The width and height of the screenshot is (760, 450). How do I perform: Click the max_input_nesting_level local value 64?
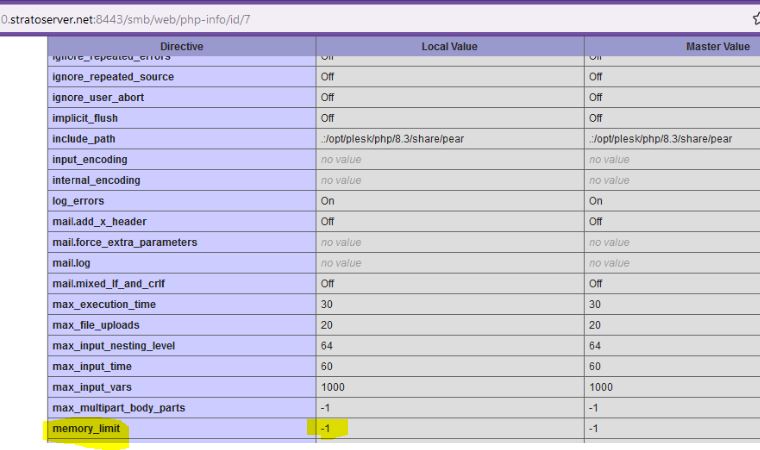pyautogui.click(x=326, y=345)
